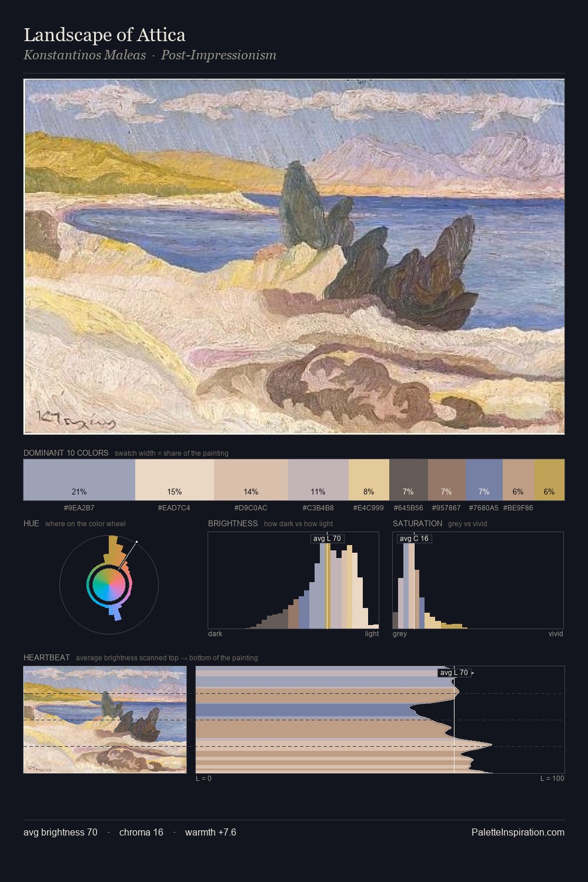This screenshot has height=882, width=588.
Task: Click the brightness histogram light axis label
Action: (x=372, y=634)
